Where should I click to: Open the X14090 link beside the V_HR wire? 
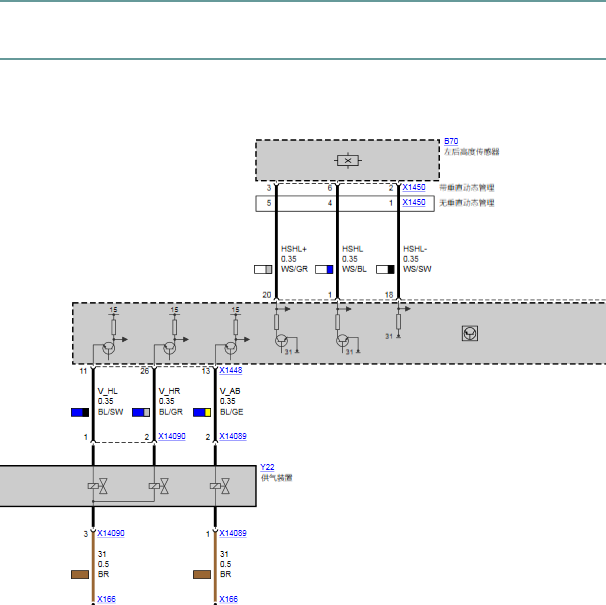(172, 436)
